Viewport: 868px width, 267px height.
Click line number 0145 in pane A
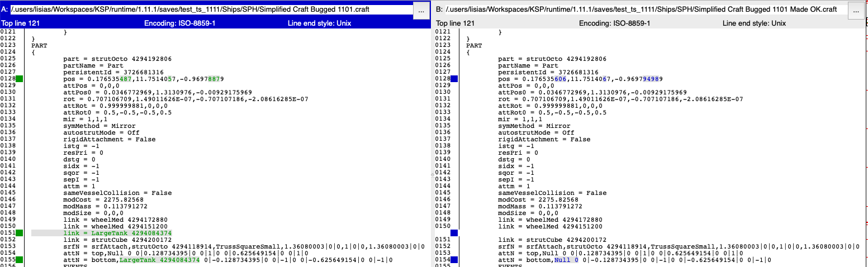[8, 193]
